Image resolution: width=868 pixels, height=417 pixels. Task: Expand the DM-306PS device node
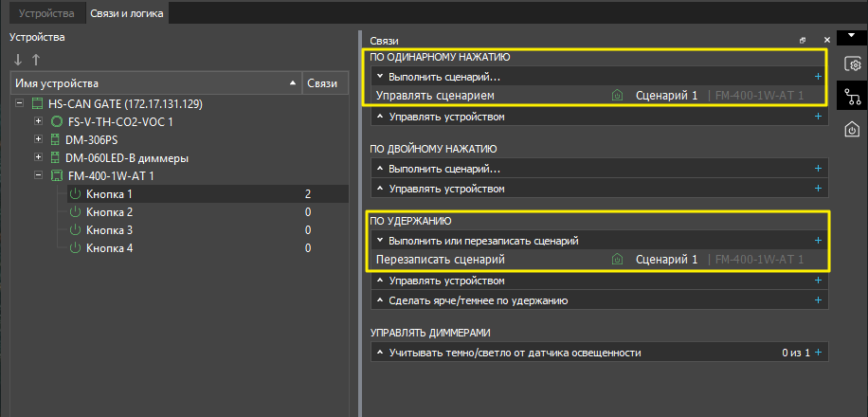click(39, 140)
